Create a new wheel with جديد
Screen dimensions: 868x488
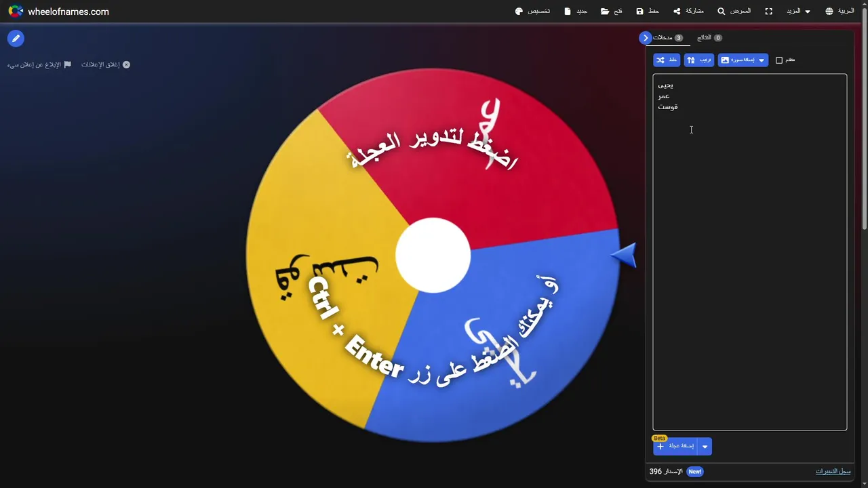[576, 12]
